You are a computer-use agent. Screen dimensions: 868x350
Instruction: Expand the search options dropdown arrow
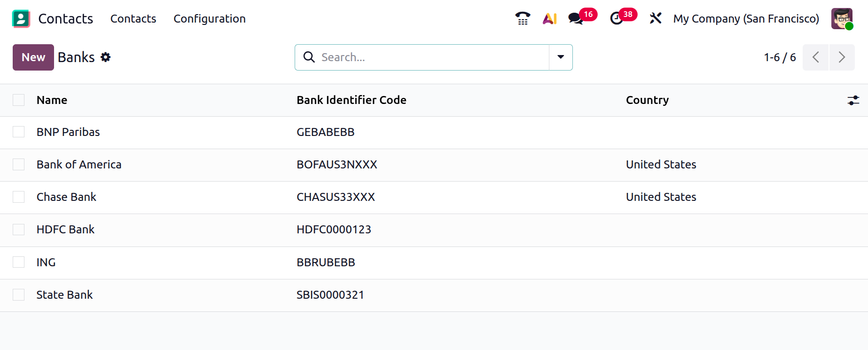tap(561, 57)
